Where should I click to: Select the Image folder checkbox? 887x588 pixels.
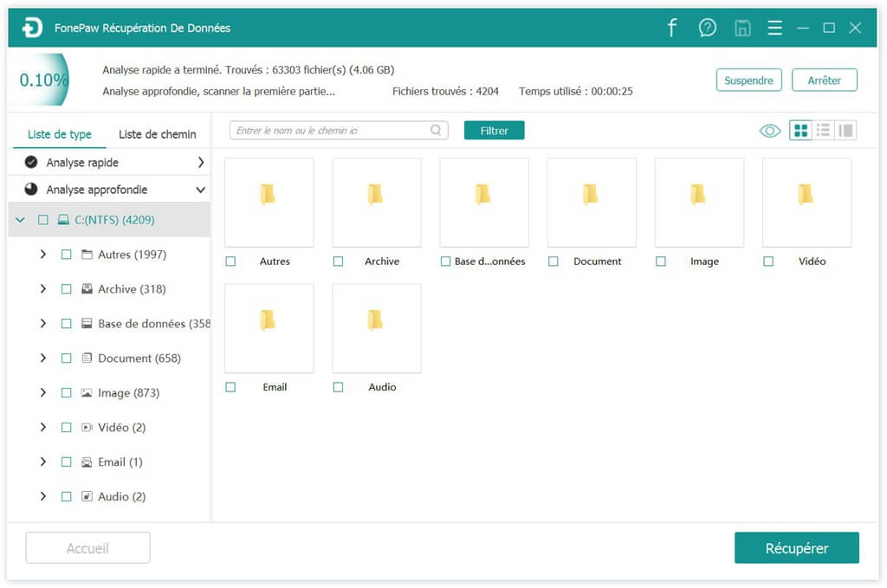pos(661,261)
